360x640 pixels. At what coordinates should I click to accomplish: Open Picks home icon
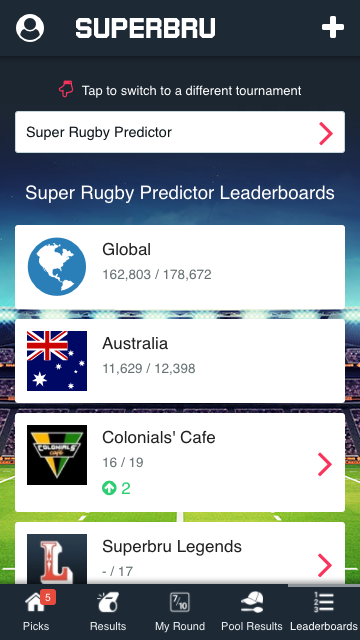[x=36, y=603]
